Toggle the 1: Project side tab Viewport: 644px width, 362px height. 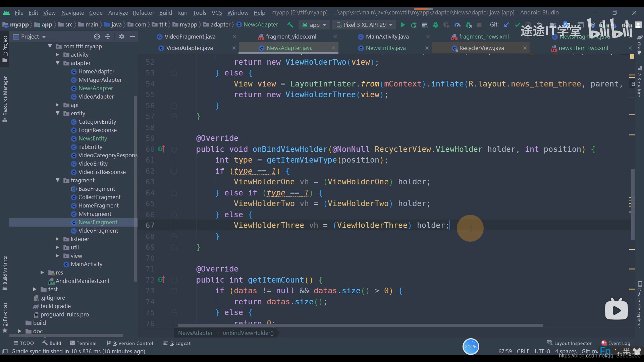tap(5, 49)
